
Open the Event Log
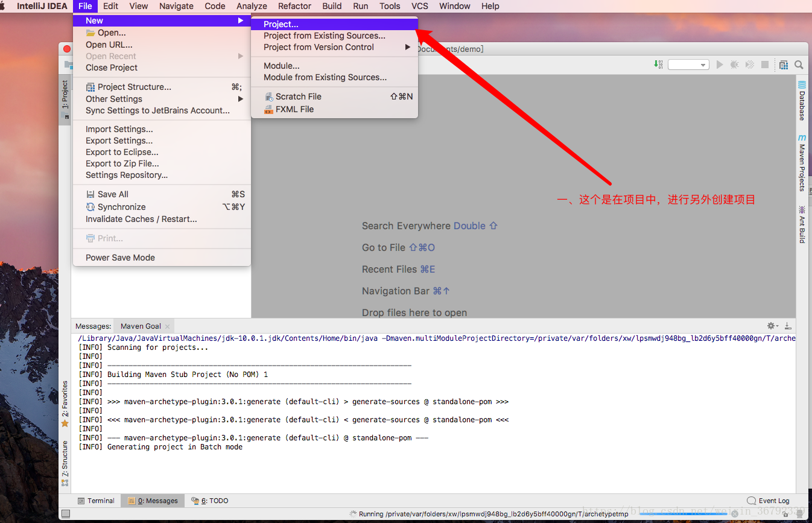768,501
